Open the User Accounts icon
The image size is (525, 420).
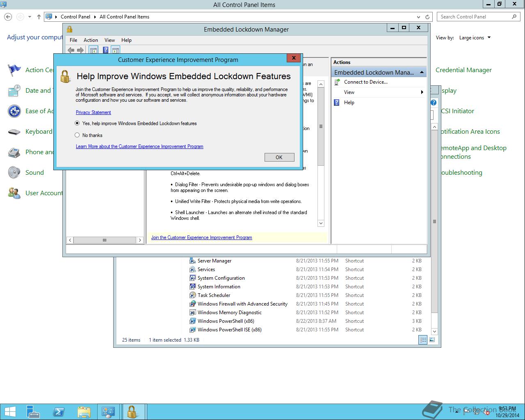tap(14, 193)
